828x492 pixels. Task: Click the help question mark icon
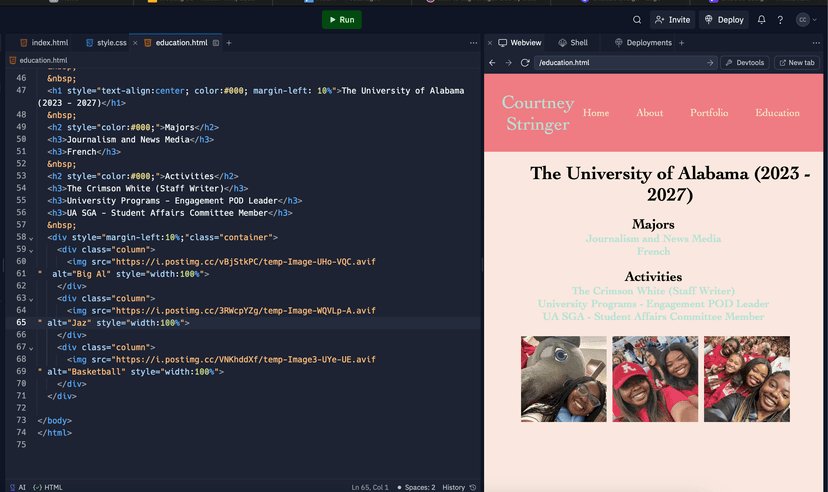point(780,20)
